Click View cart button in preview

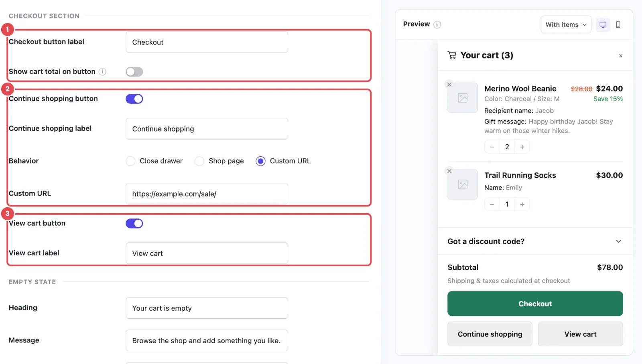[580, 334]
